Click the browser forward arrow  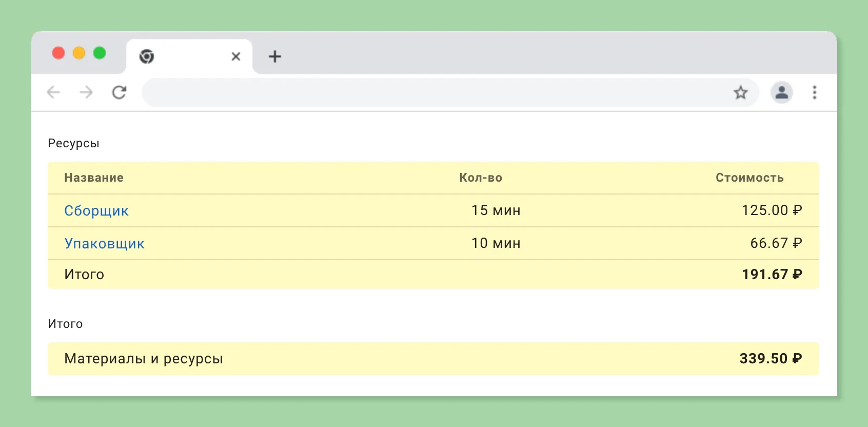[86, 92]
